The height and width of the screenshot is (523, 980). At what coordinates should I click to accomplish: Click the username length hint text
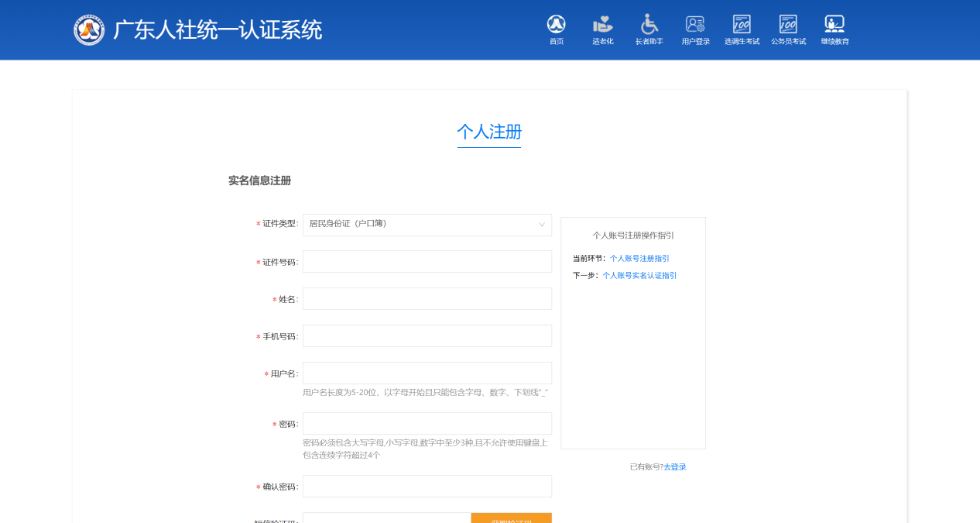[425, 393]
